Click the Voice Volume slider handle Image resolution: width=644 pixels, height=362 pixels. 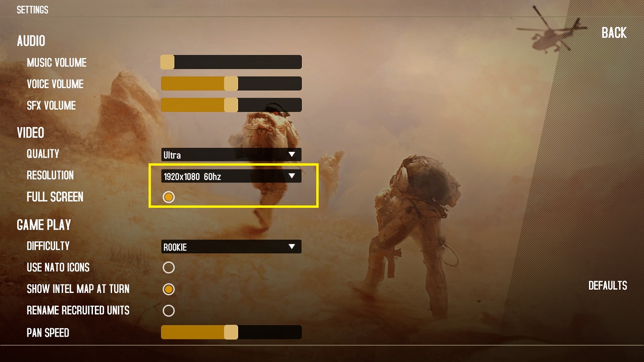231,84
